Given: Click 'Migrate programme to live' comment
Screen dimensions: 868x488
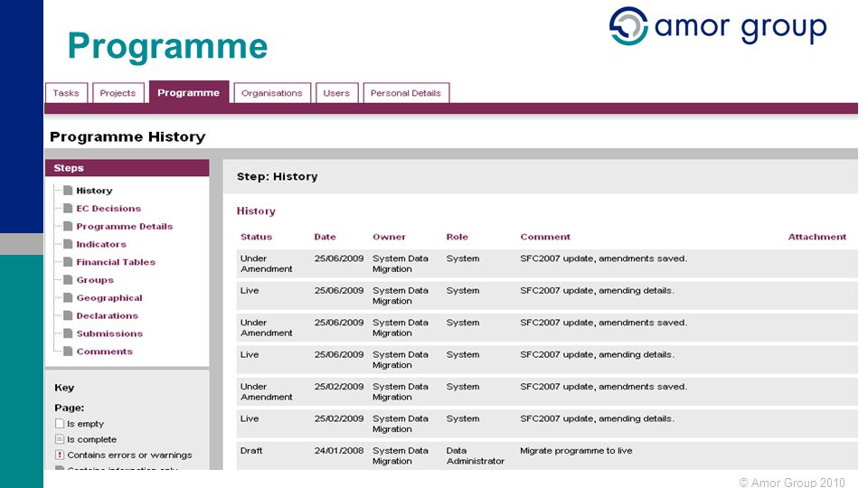Looking at the screenshot, I should click(576, 450).
